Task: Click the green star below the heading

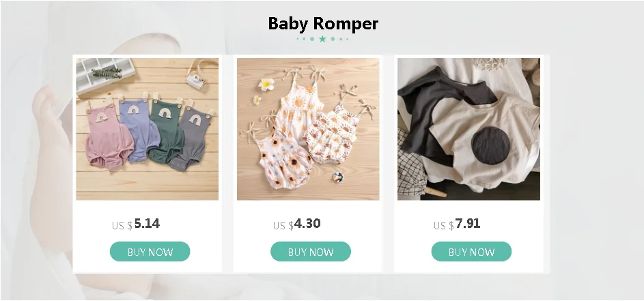Action: pos(322,39)
